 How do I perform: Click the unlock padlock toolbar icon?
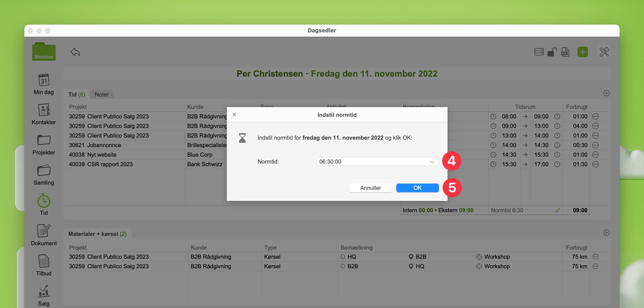point(552,52)
